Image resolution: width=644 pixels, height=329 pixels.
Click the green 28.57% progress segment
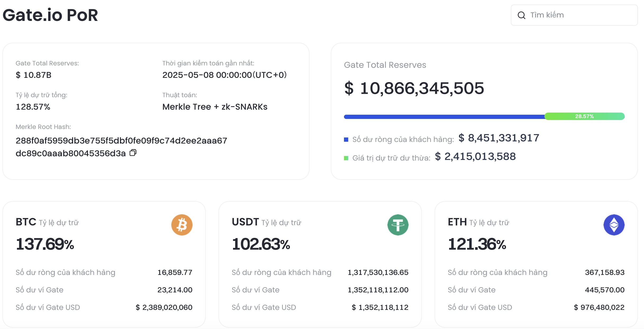click(584, 116)
